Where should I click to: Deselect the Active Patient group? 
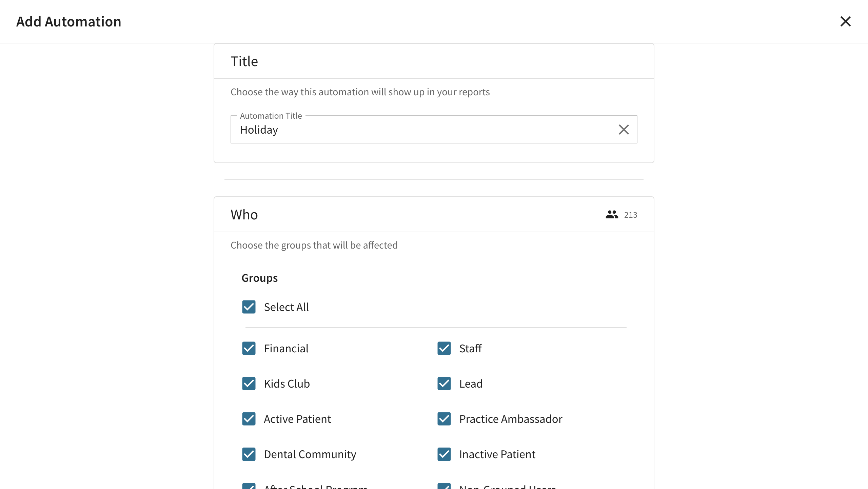[x=249, y=419]
